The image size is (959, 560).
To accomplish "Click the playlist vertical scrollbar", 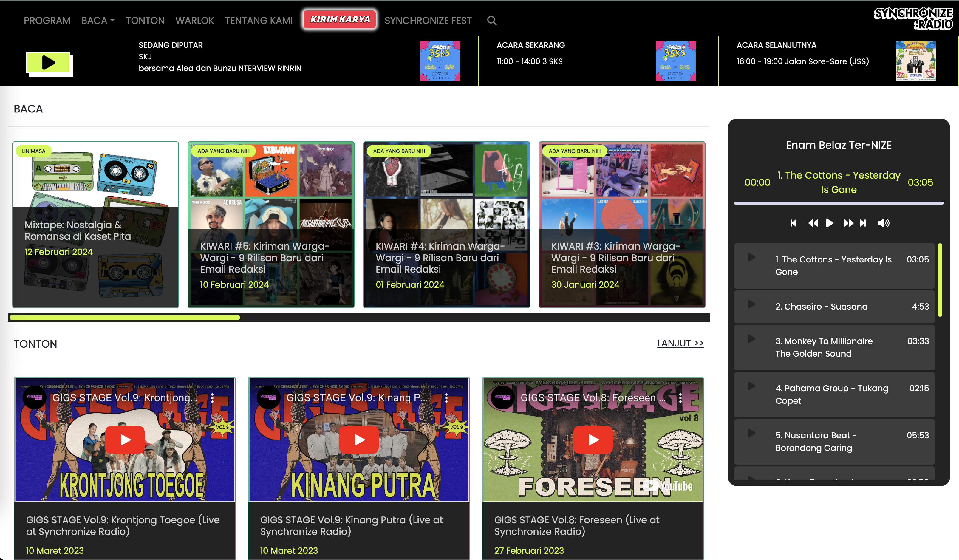I will click(940, 280).
